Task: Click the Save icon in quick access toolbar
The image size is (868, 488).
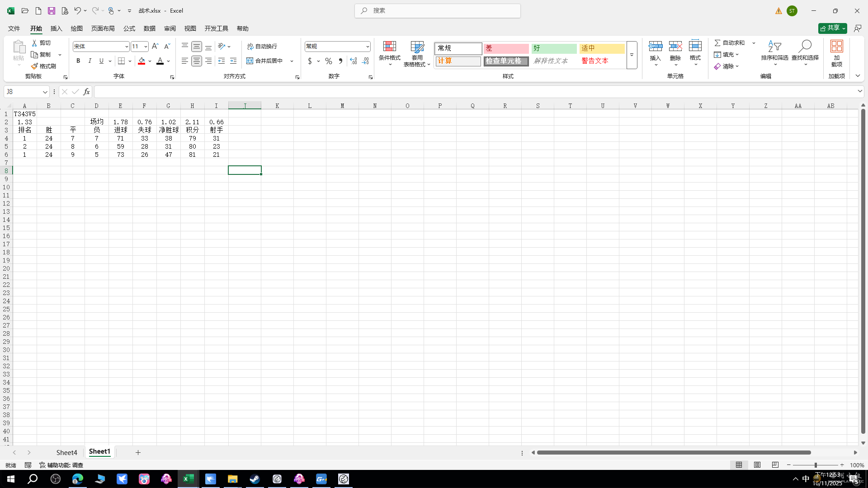Action: coord(52,11)
